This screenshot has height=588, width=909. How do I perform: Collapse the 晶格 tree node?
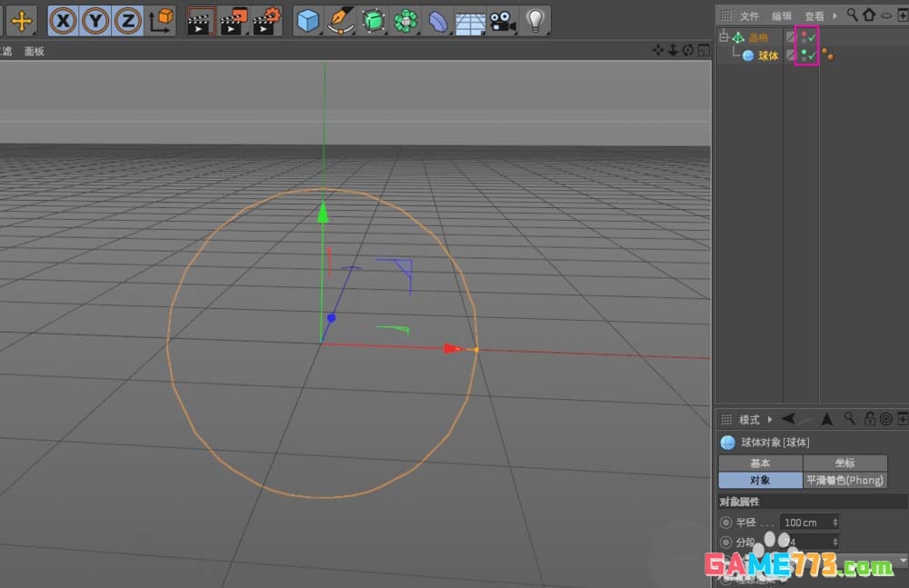coord(724,37)
